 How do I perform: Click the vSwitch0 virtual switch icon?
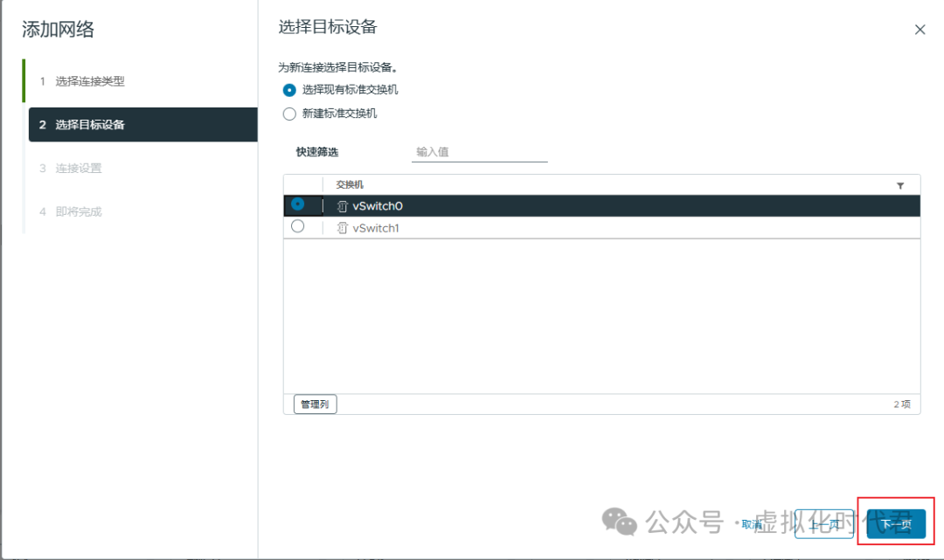tap(342, 205)
